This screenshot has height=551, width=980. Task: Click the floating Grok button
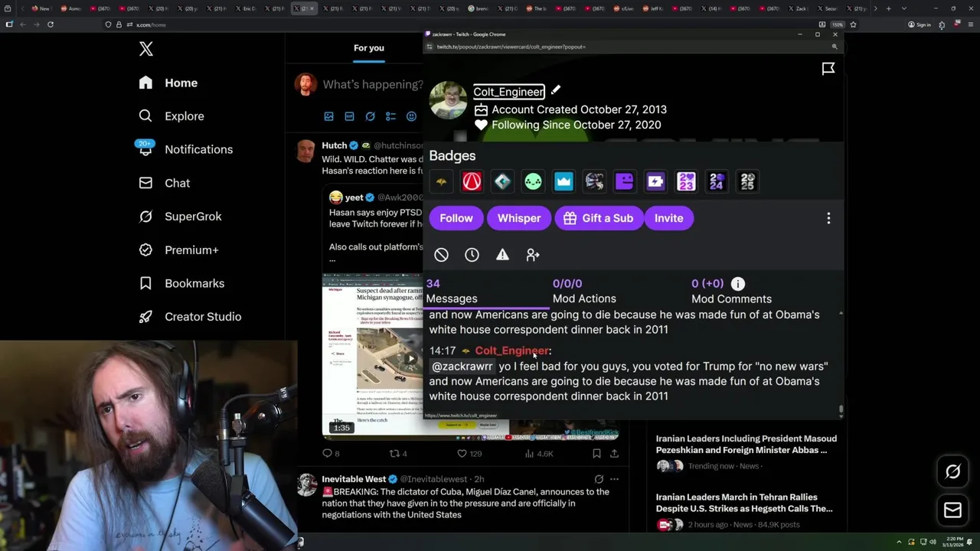[x=952, y=471]
